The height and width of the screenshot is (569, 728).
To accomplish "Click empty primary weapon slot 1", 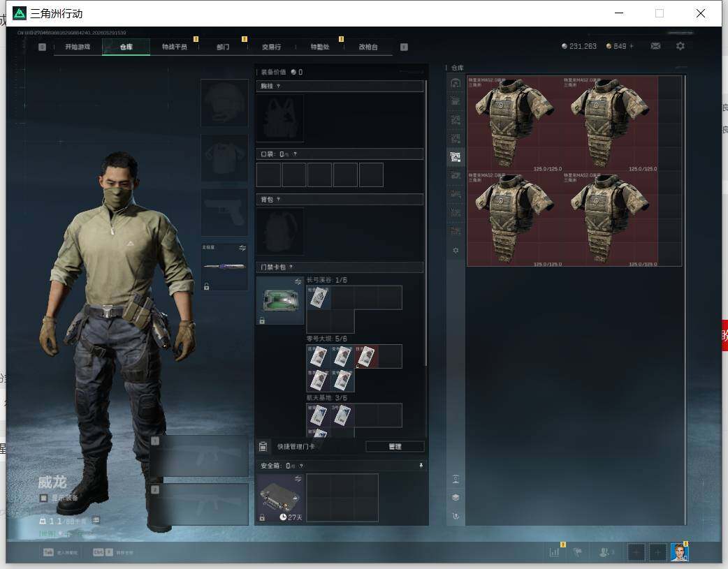I will [199, 456].
